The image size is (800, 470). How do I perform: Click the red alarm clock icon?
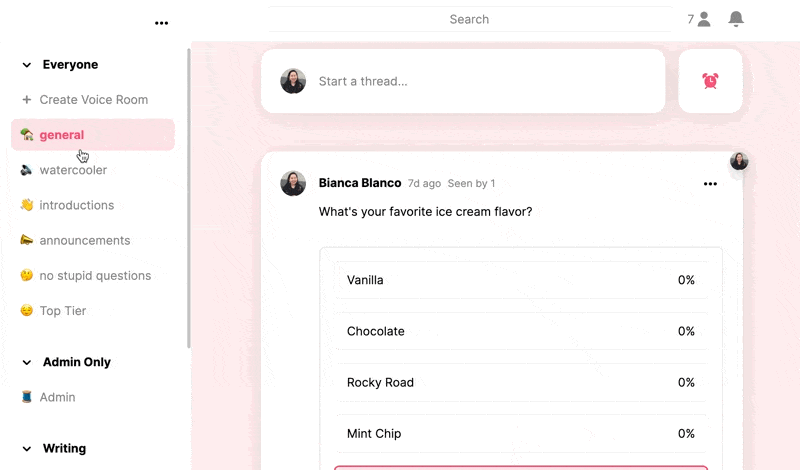point(710,81)
